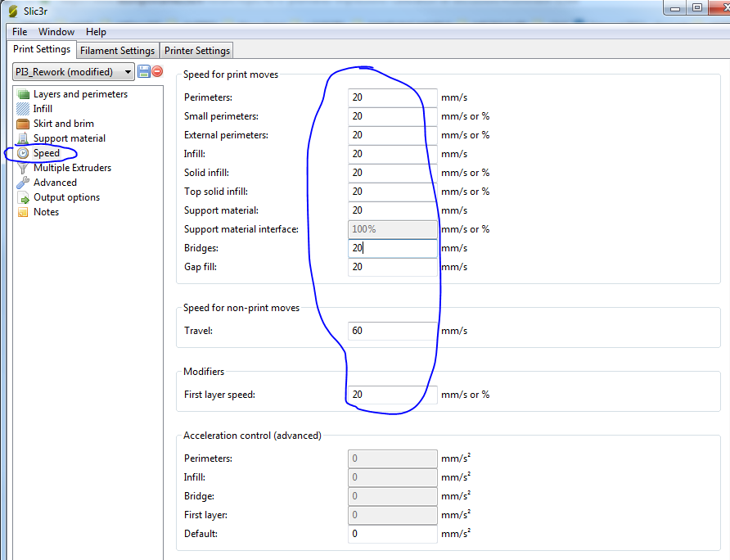This screenshot has width=730, height=560.
Task: Open the File menu
Action: click(x=20, y=32)
